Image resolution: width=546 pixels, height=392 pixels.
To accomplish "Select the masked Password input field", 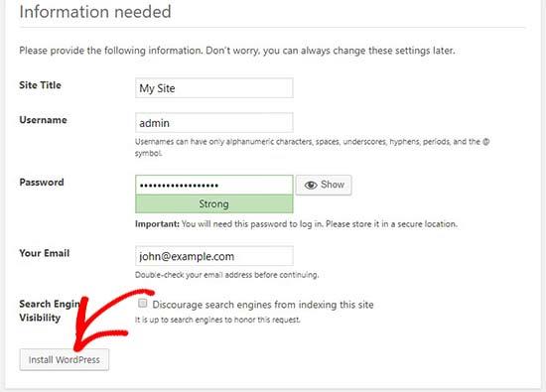I will [x=214, y=185].
